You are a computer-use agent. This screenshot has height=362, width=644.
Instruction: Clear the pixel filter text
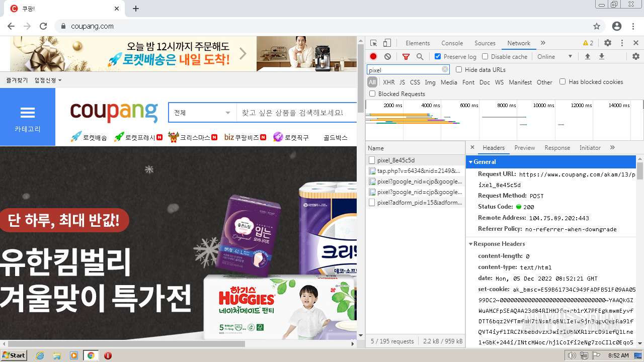[445, 70]
